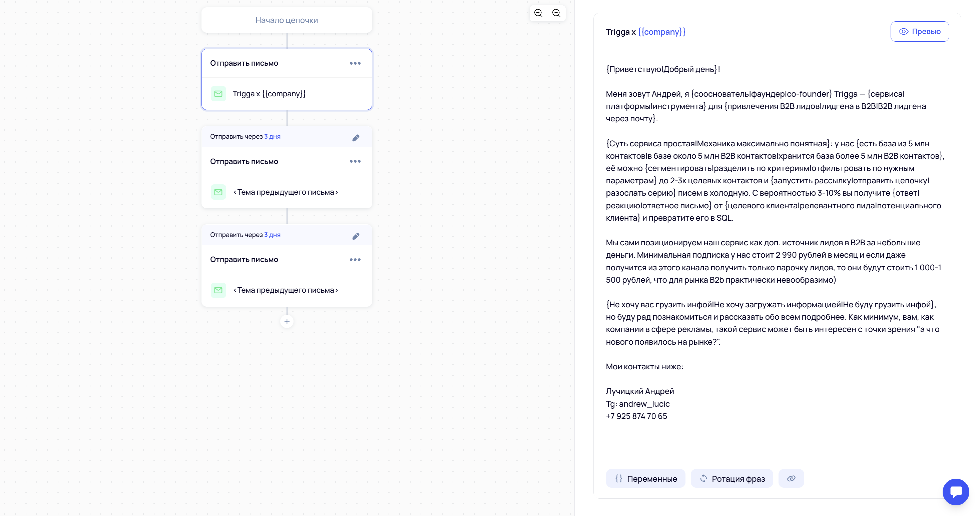Image resolution: width=980 pixels, height=516 pixels.
Task: Edit delay pencil on second step
Action: coord(356,138)
